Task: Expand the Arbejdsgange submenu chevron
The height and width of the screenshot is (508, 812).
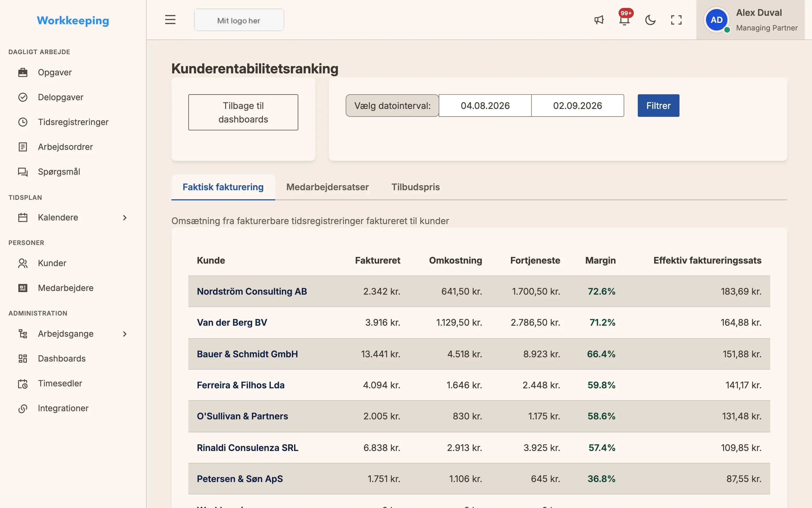Action: click(125, 334)
